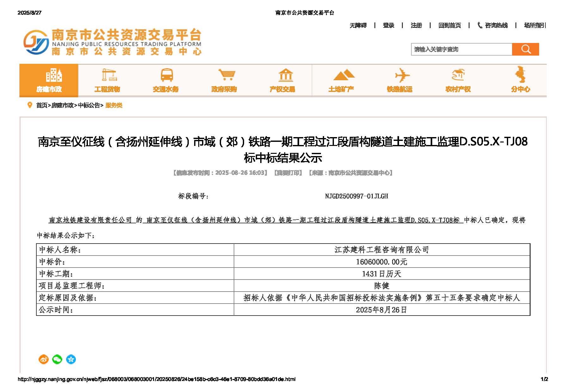Click the page number 1/2
This screenshot has width=566, height=392.
(544, 379)
